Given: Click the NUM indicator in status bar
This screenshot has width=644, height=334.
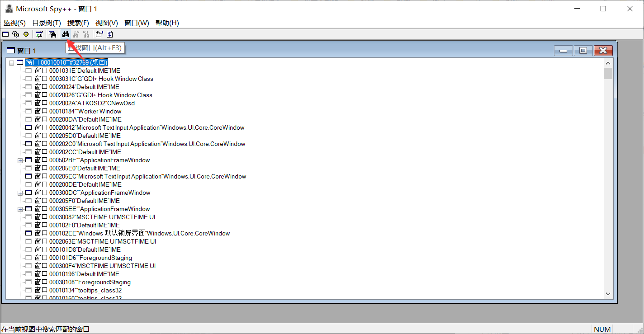Looking at the screenshot, I should point(602,329).
